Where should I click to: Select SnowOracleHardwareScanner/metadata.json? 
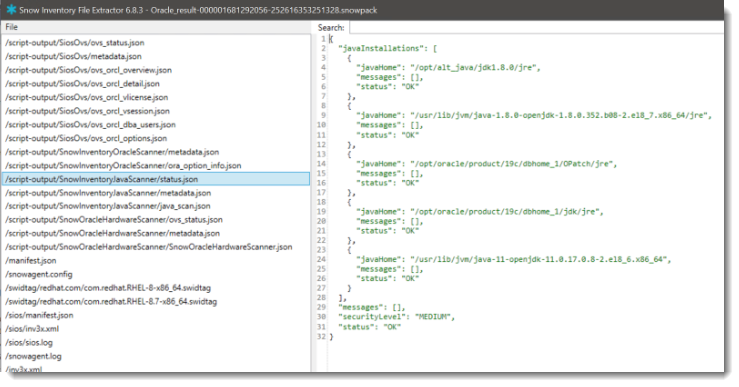tap(113, 233)
